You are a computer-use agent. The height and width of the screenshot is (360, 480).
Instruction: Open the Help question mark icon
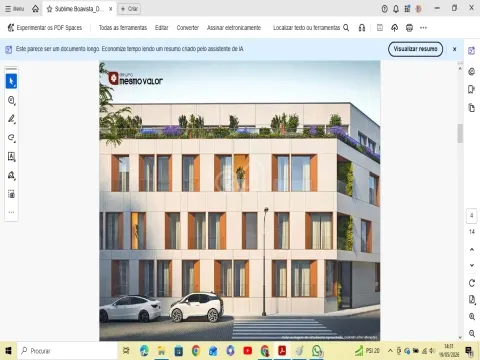pyautogui.click(x=384, y=9)
